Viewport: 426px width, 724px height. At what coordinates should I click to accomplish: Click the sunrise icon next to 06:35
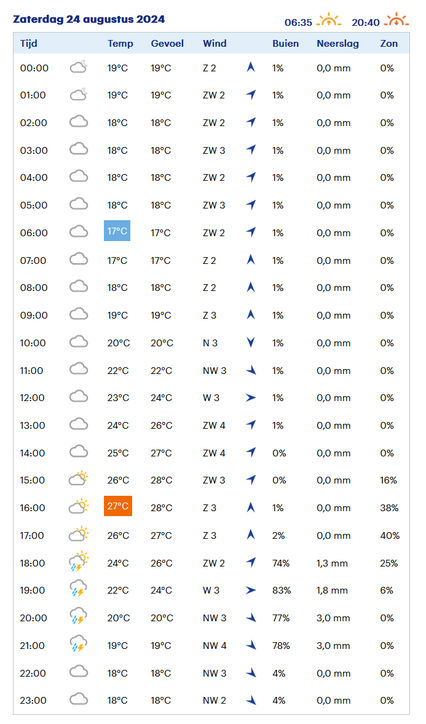click(330, 20)
